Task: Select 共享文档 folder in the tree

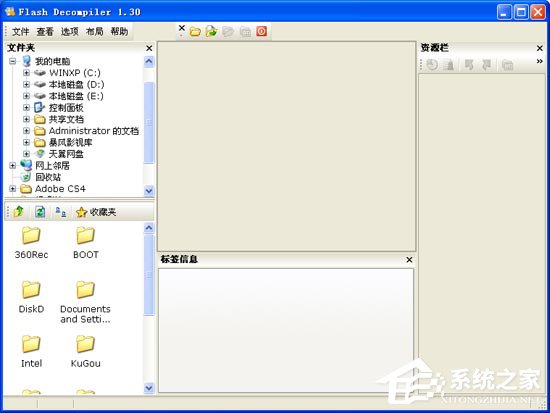Action: click(x=66, y=119)
